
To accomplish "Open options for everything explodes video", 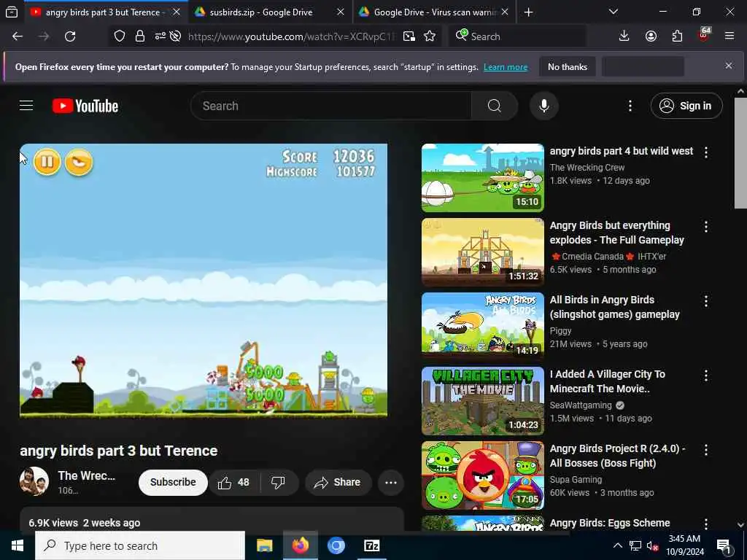I will coord(705,227).
